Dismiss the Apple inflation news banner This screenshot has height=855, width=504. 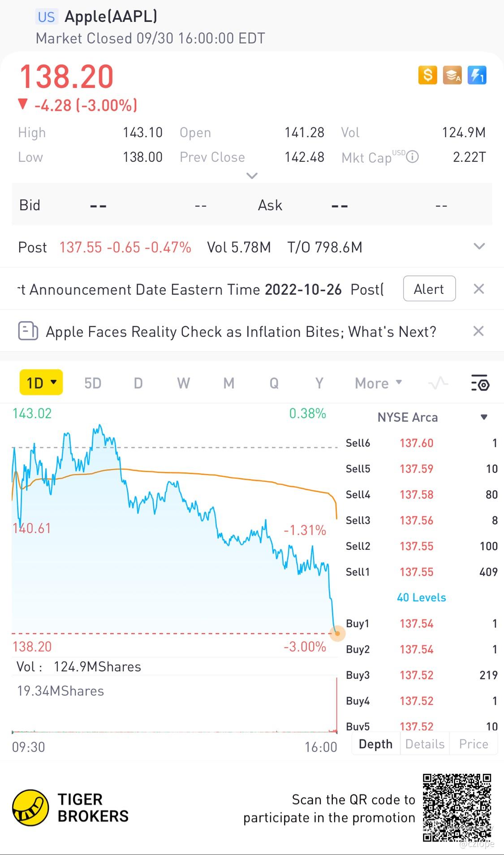click(478, 332)
